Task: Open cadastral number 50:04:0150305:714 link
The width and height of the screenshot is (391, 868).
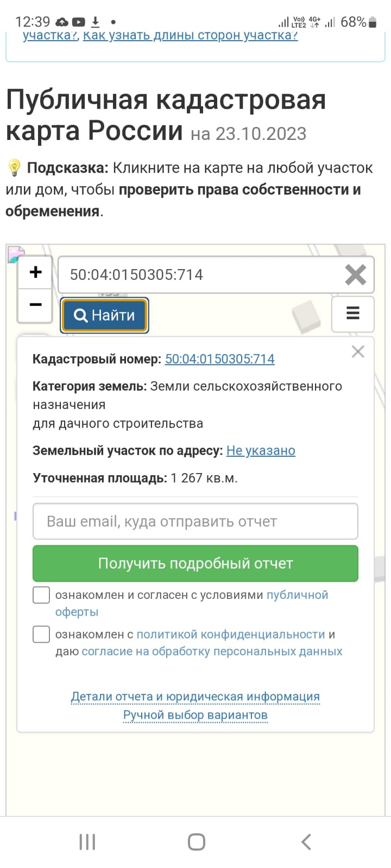Action: point(219,359)
